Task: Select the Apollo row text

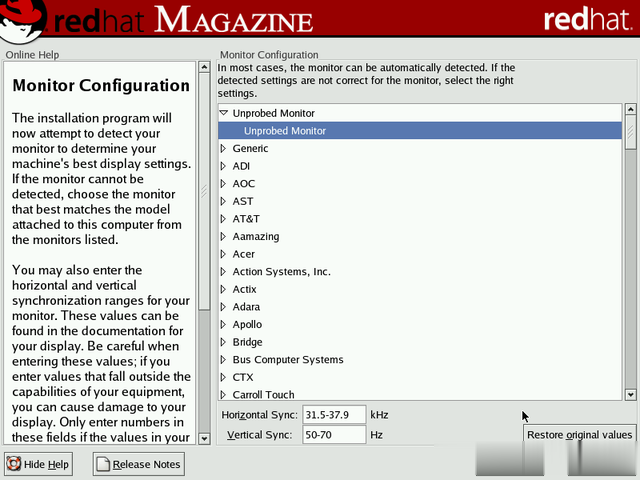Action: tap(247, 324)
